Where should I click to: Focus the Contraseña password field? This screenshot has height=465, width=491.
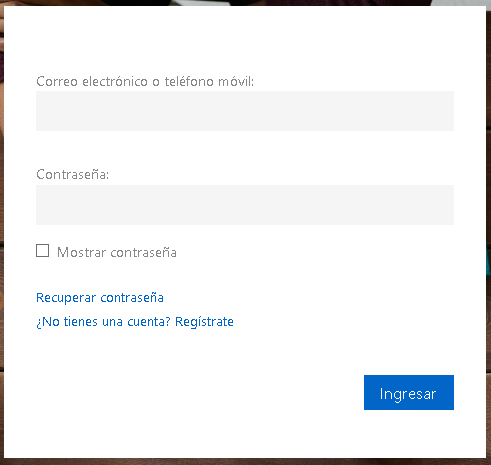click(245, 205)
